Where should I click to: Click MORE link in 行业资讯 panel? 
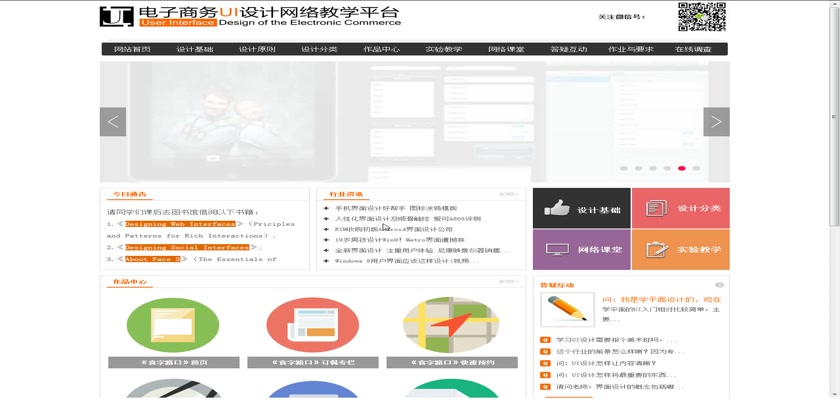coord(508,194)
